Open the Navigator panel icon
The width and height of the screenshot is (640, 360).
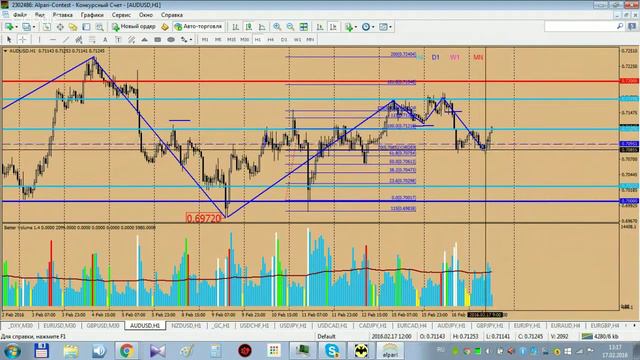coord(73,27)
